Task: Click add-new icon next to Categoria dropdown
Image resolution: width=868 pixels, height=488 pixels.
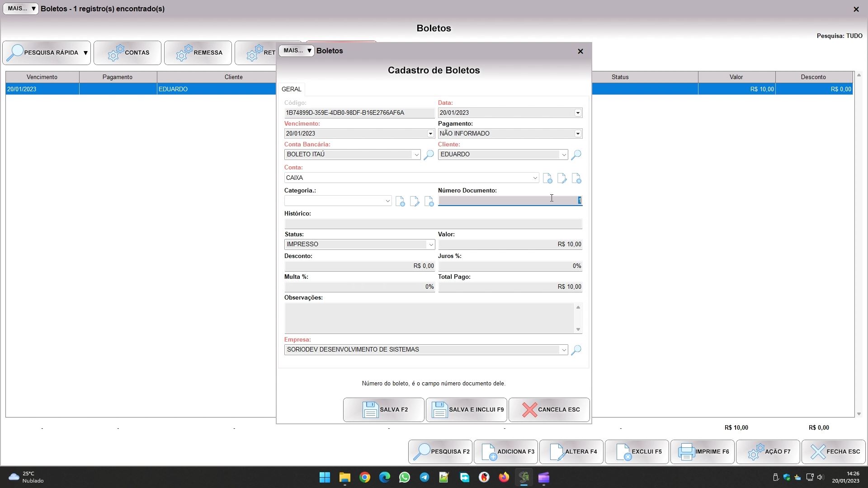Action: coord(400,202)
